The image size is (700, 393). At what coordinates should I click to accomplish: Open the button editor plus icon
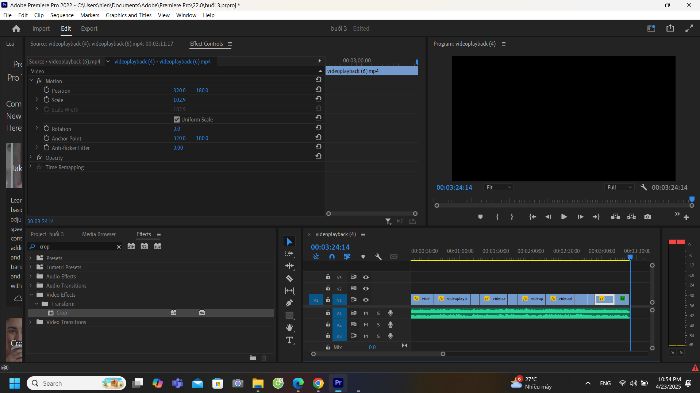coord(686,217)
